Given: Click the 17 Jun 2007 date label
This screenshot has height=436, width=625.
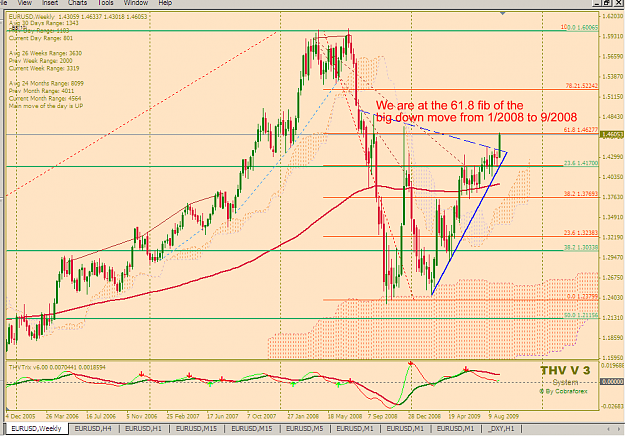Looking at the screenshot, I should point(222,416).
